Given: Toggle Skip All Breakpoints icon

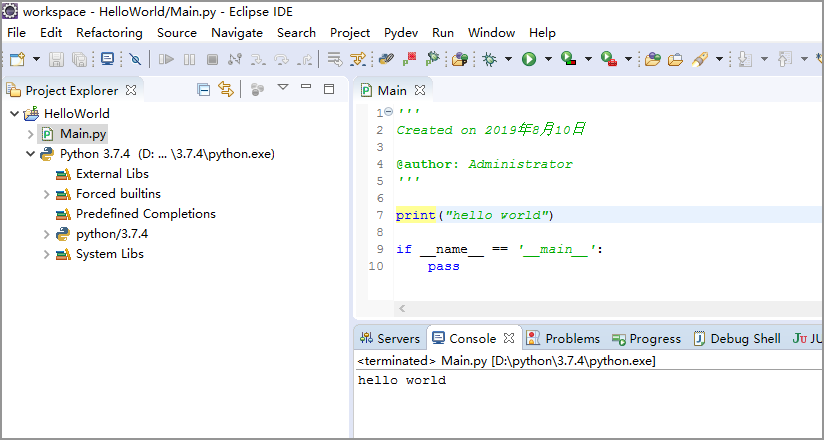Looking at the screenshot, I should click(x=135, y=59).
